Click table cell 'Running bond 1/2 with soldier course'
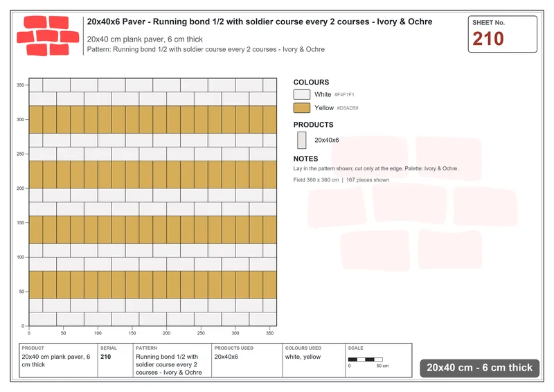The image size is (554, 392). click(169, 364)
